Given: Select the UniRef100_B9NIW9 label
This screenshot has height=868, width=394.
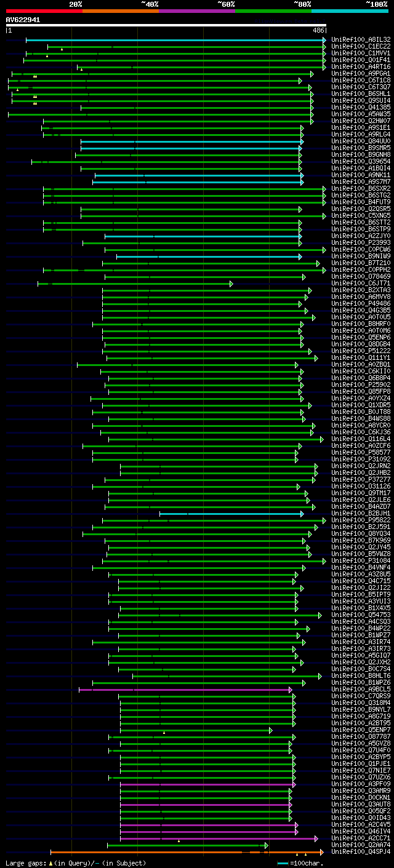Looking at the screenshot, I should tap(361, 257).
